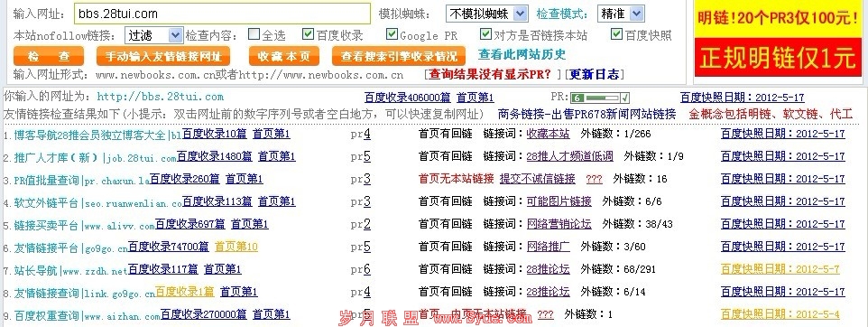This screenshot has width=868, height=327.
Task: Click the ??? link in the PR值批量查询 row
Action: (595, 179)
